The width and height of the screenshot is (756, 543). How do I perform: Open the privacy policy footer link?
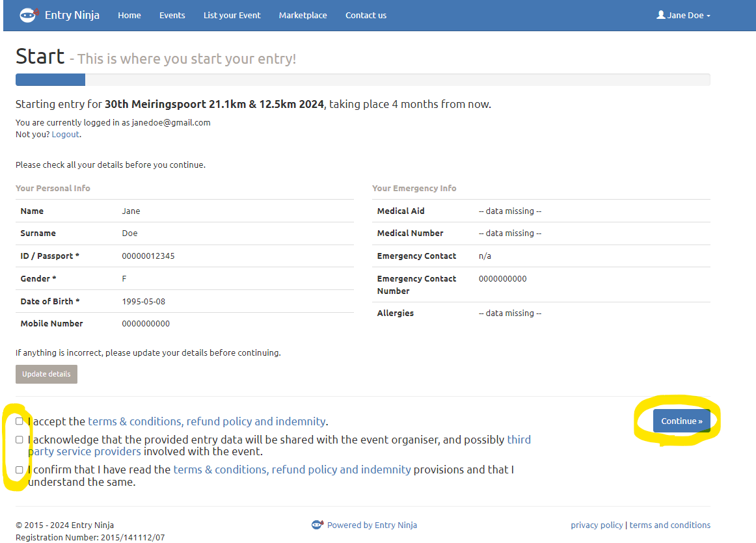click(x=597, y=525)
